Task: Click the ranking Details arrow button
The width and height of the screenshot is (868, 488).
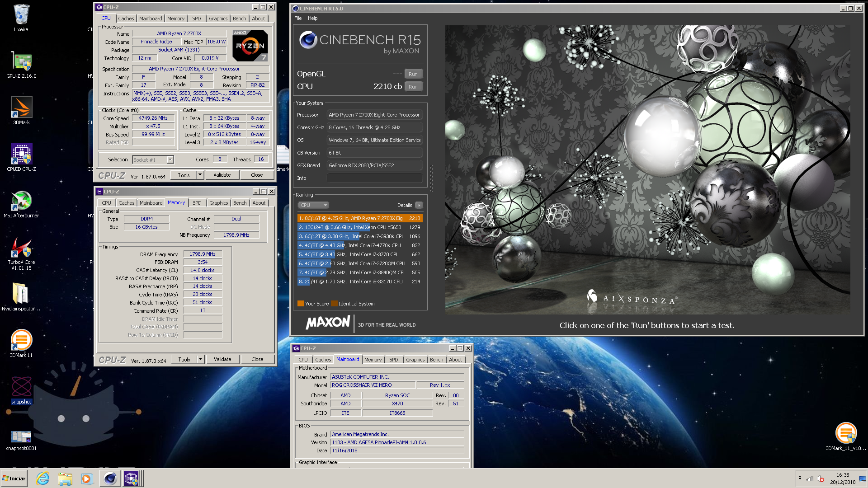Action: click(x=419, y=205)
